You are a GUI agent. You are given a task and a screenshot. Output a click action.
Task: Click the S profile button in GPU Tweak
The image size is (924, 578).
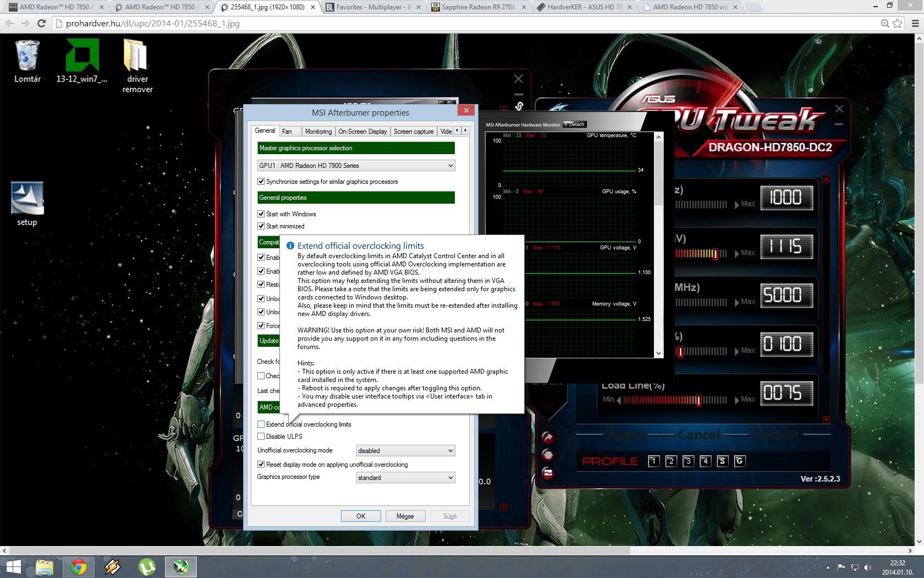pyautogui.click(x=723, y=461)
